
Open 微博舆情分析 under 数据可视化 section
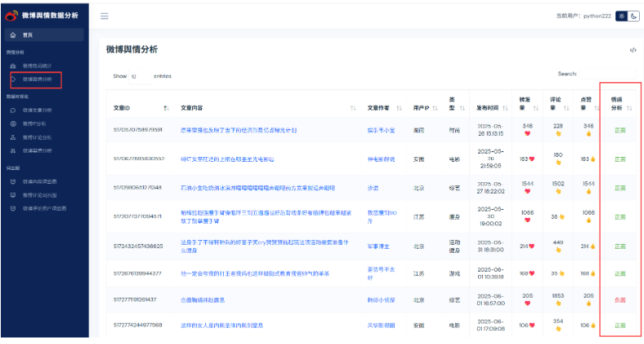pos(37,151)
